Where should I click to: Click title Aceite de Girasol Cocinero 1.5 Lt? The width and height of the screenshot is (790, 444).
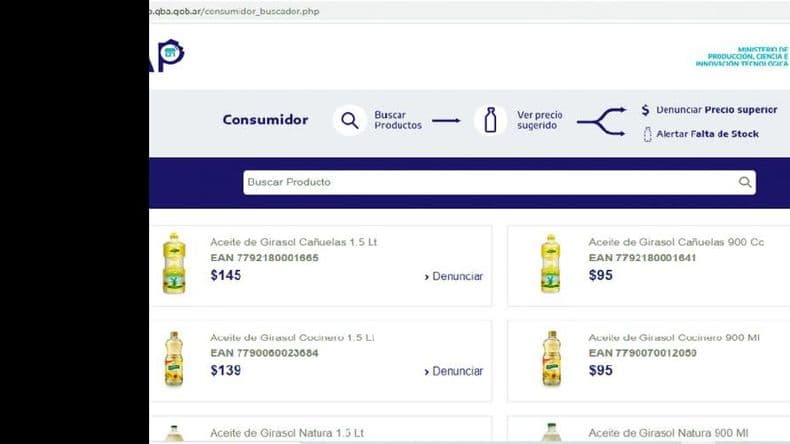click(x=292, y=337)
